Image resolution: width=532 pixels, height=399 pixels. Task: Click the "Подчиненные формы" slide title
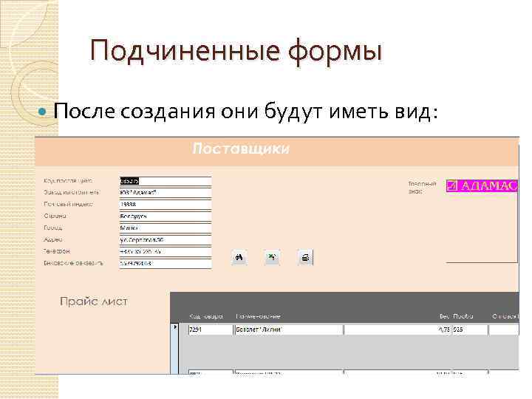(x=236, y=51)
